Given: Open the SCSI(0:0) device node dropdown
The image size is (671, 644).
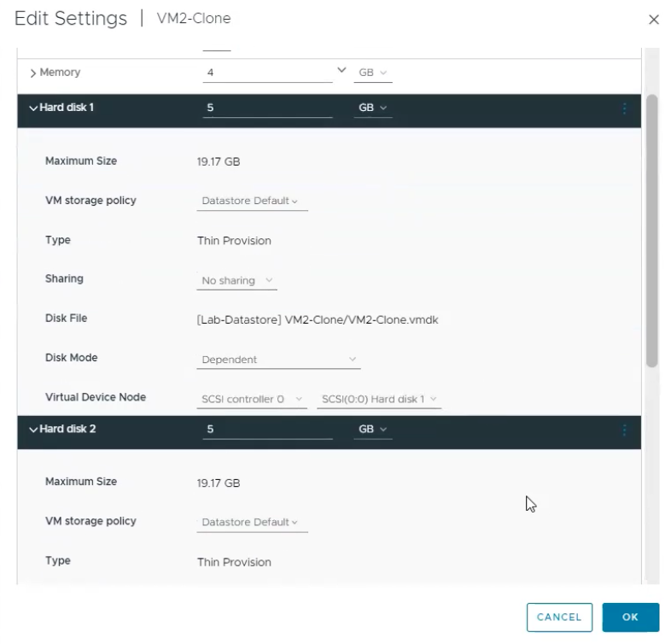Looking at the screenshot, I should point(378,399).
